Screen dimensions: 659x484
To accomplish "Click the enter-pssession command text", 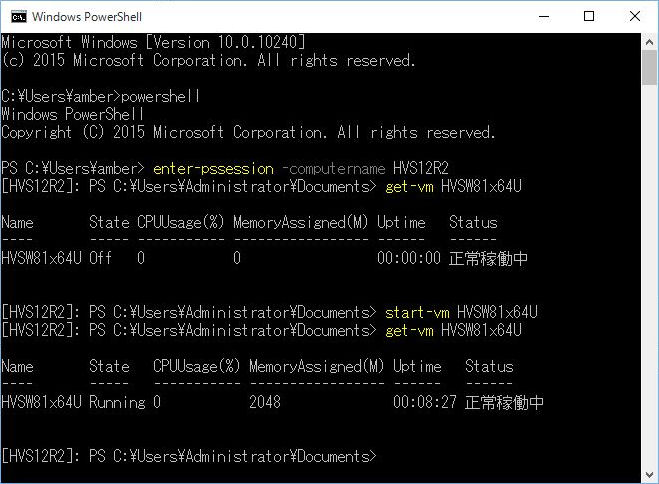I will pos(213,169).
